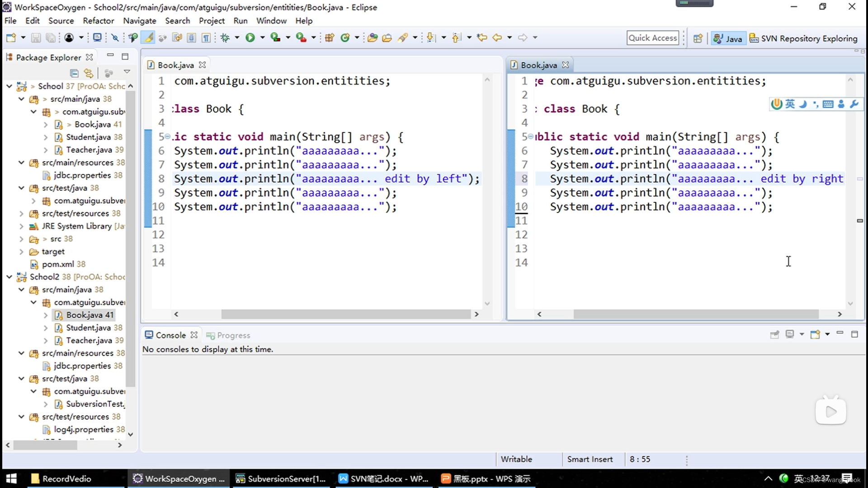Close the left Book.java editor tab
The width and height of the screenshot is (868, 488).
coord(203,65)
